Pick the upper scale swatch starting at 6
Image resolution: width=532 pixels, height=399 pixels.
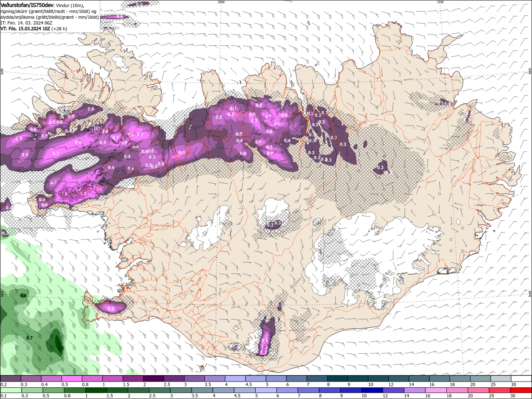[x=296, y=379]
